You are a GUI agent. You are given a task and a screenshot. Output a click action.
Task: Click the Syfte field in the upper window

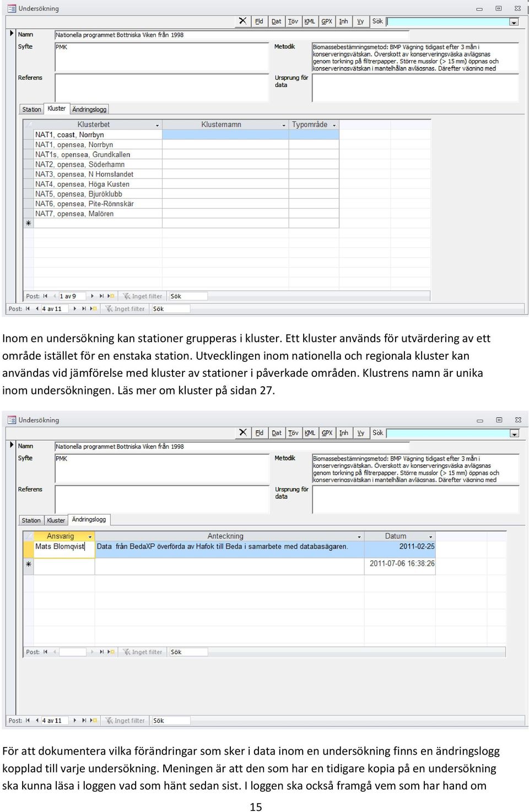click(x=161, y=57)
